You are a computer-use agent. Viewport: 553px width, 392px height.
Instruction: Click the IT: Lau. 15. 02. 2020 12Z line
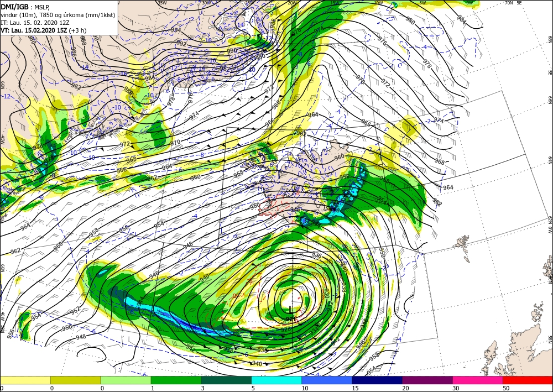35,23
